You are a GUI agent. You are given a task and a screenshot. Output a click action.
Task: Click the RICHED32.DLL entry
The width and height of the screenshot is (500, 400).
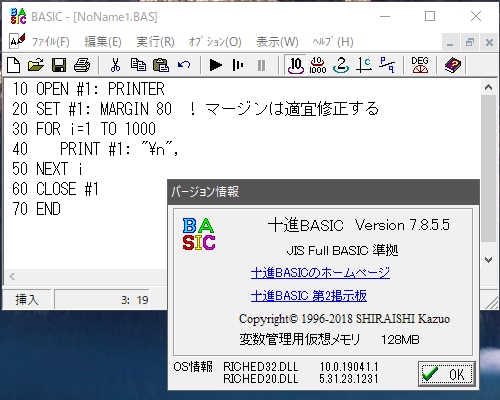(261, 367)
